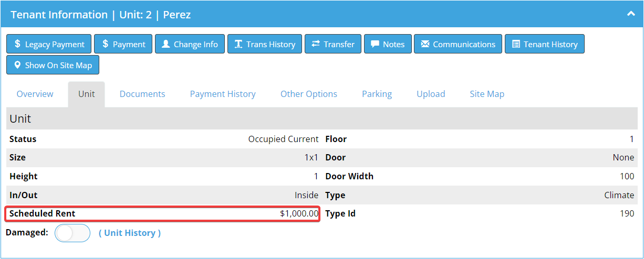
Task: Click the person icon on Change Info
Action: 165,44
